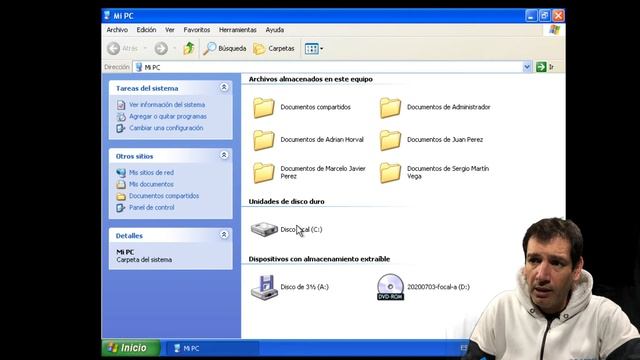This screenshot has width=640, height=360.
Task: Click Agregar o quitar programas link
Action: coord(168,116)
